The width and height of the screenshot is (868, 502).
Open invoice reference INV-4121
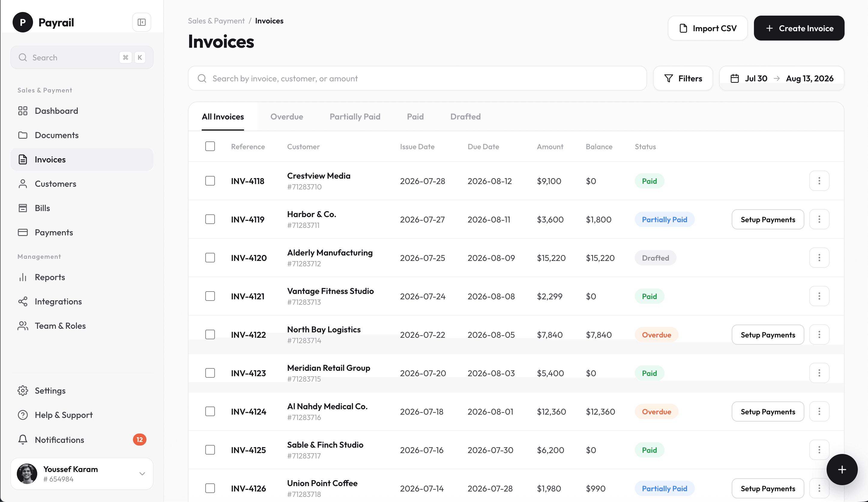pos(247,296)
